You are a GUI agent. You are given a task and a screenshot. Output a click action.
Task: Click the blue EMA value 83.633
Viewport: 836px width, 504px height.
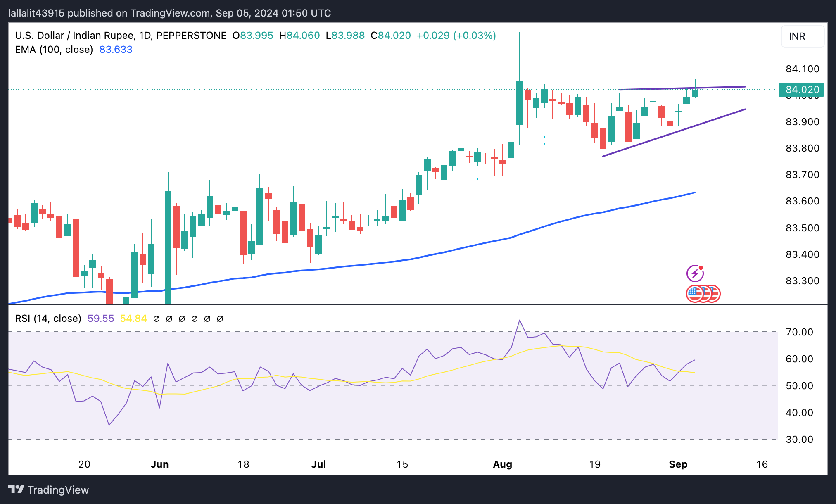[x=116, y=50]
